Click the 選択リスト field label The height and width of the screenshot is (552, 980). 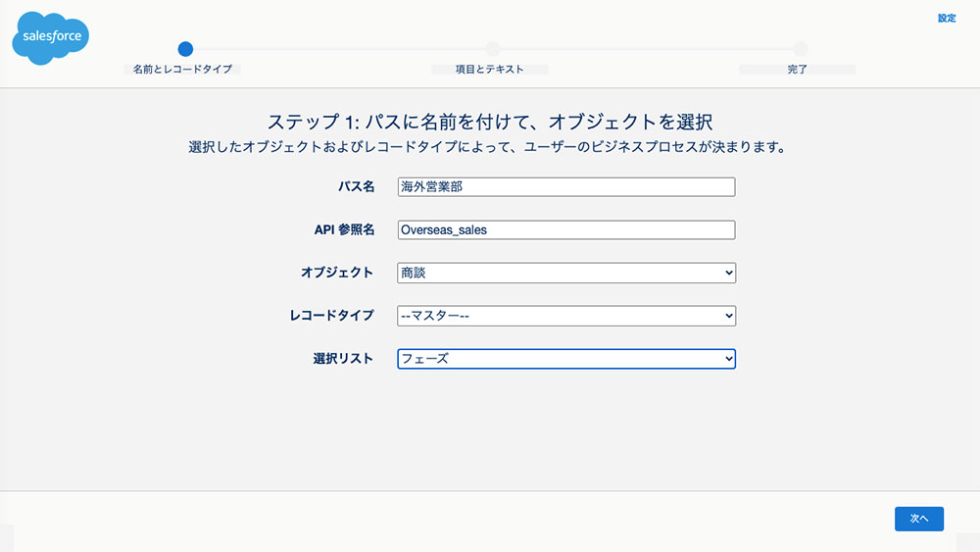343,358
